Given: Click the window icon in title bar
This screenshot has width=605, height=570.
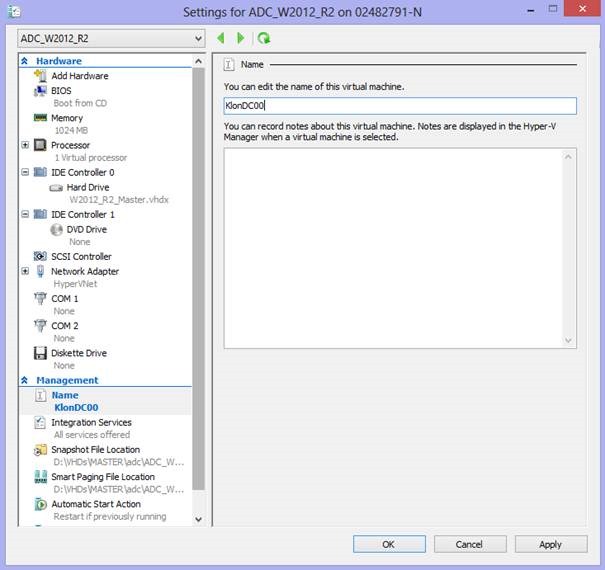Looking at the screenshot, I should pyautogui.click(x=14, y=11).
